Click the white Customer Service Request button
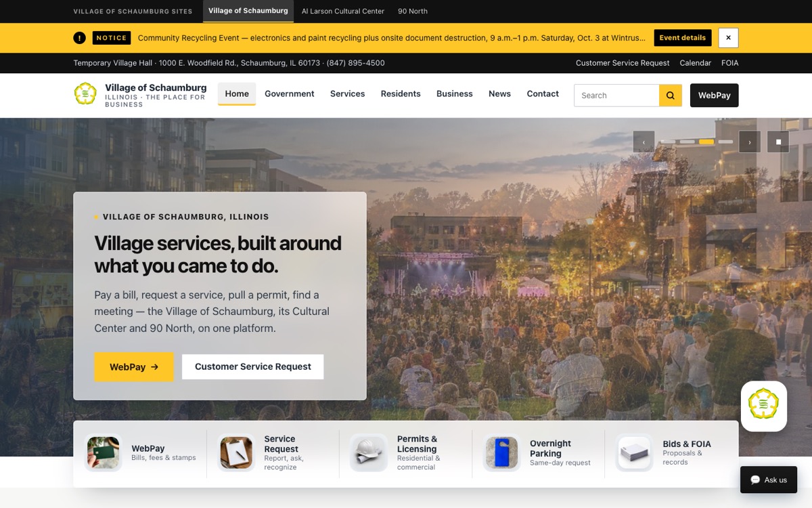This screenshot has height=508, width=812. click(253, 366)
